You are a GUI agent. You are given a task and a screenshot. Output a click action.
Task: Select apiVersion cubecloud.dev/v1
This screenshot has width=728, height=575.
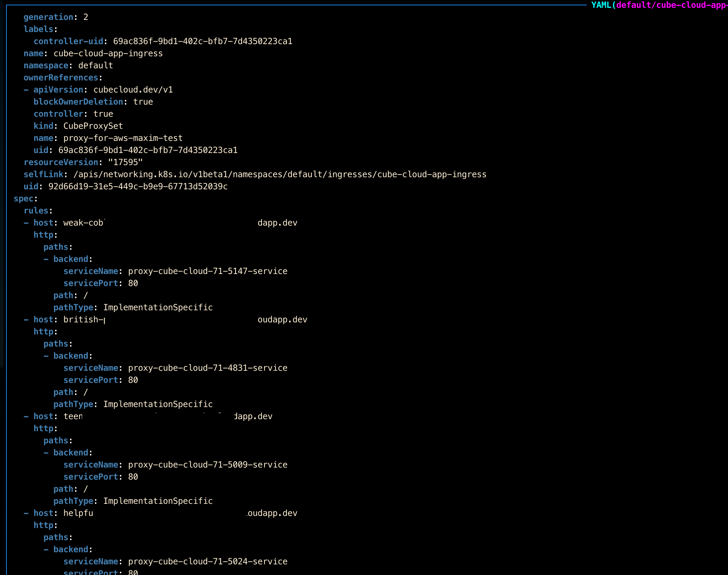pos(103,90)
